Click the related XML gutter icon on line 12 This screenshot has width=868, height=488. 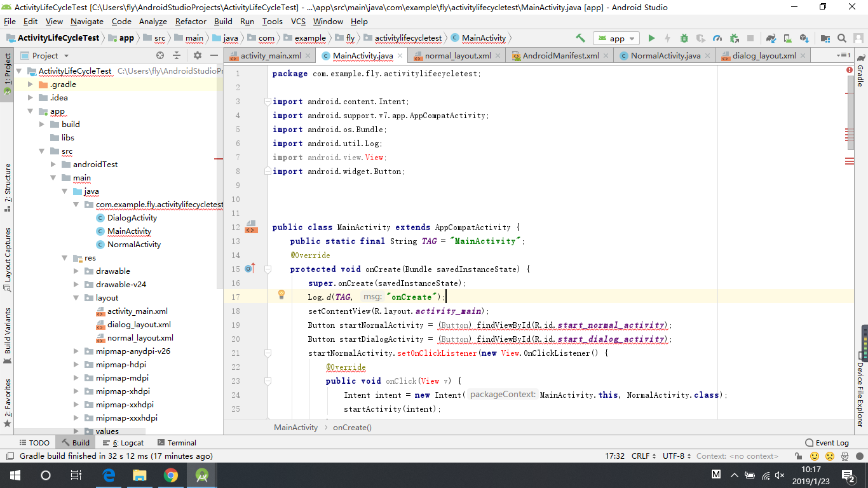click(x=251, y=227)
